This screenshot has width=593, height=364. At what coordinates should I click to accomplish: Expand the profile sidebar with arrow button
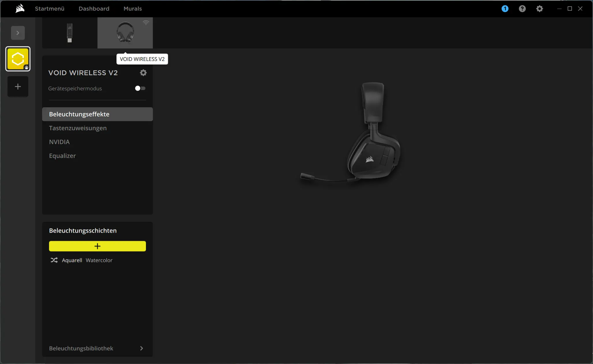coord(18,33)
